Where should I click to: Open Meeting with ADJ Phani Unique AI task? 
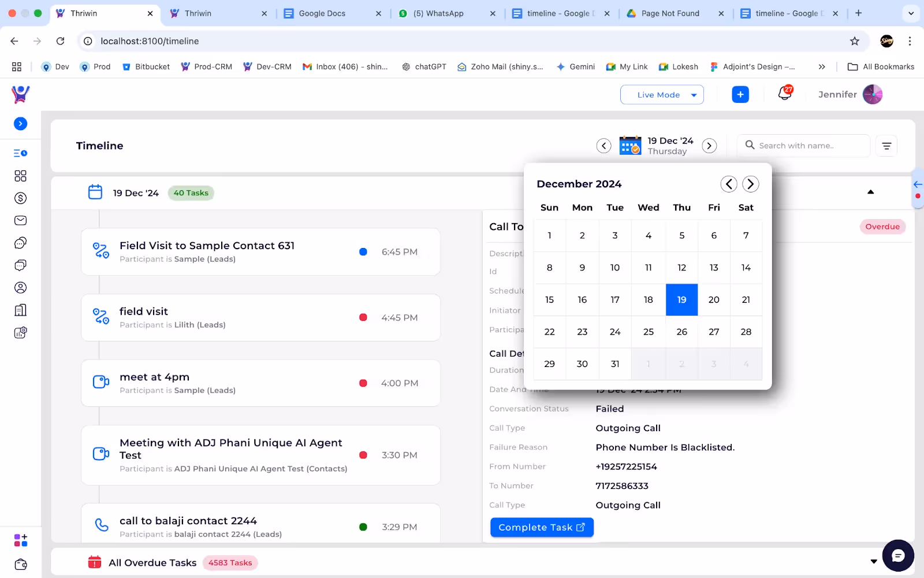point(261,455)
